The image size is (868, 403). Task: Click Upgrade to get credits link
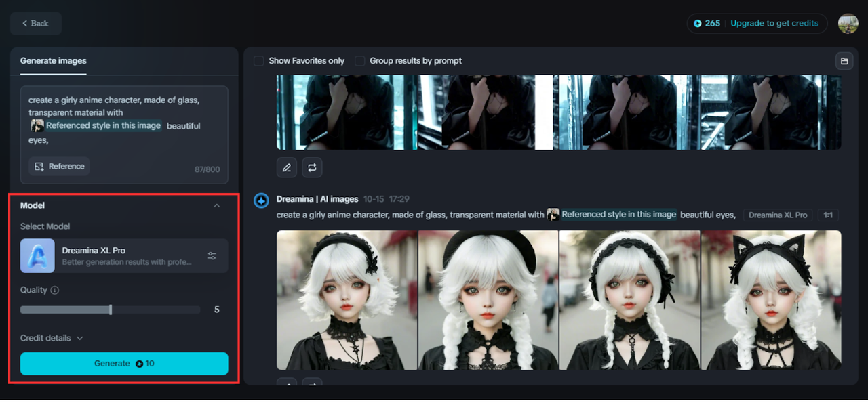click(x=774, y=23)
